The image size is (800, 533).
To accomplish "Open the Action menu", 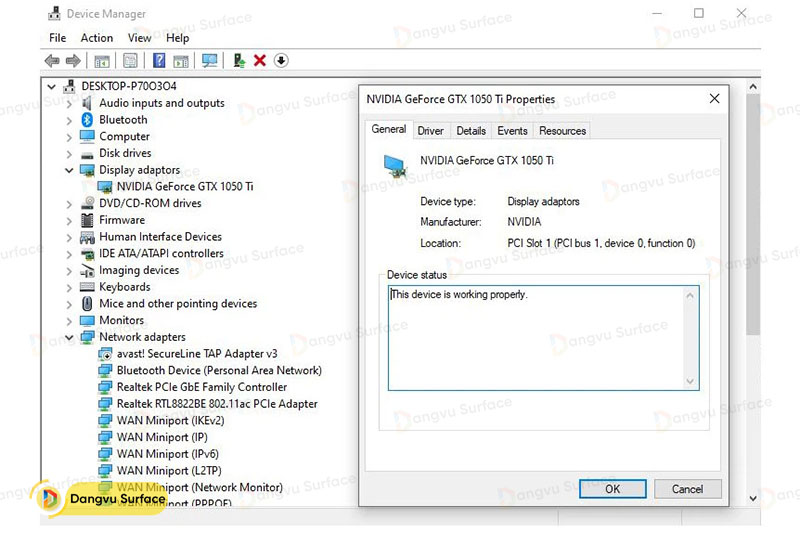I will [x=97, y=38].
